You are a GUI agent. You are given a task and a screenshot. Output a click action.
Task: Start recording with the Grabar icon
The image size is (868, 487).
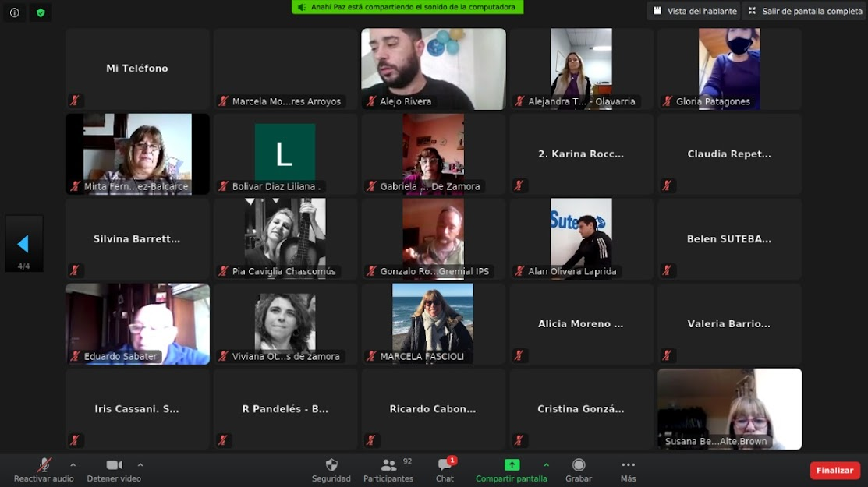(578, 465)
